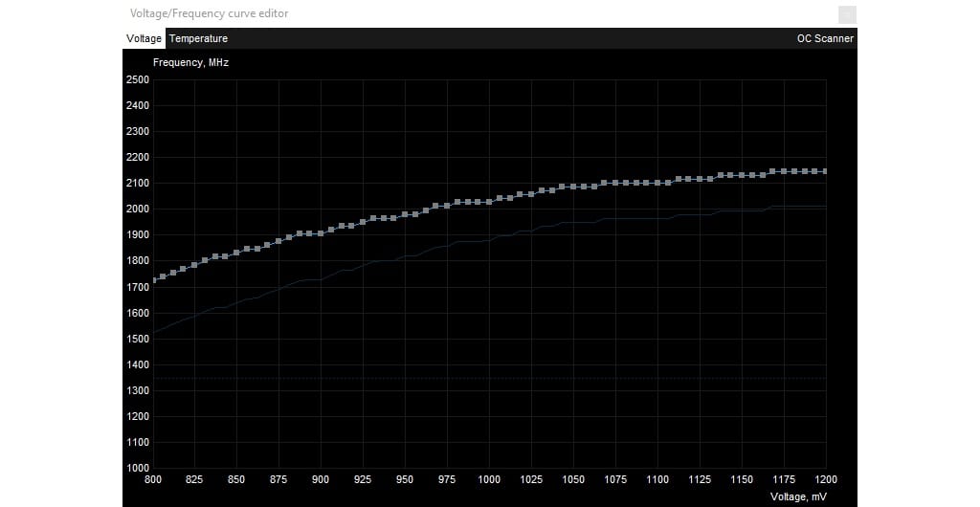Select the curve point at 850 mV
This screenshot has width=980, height=507.
coord(236,253)
